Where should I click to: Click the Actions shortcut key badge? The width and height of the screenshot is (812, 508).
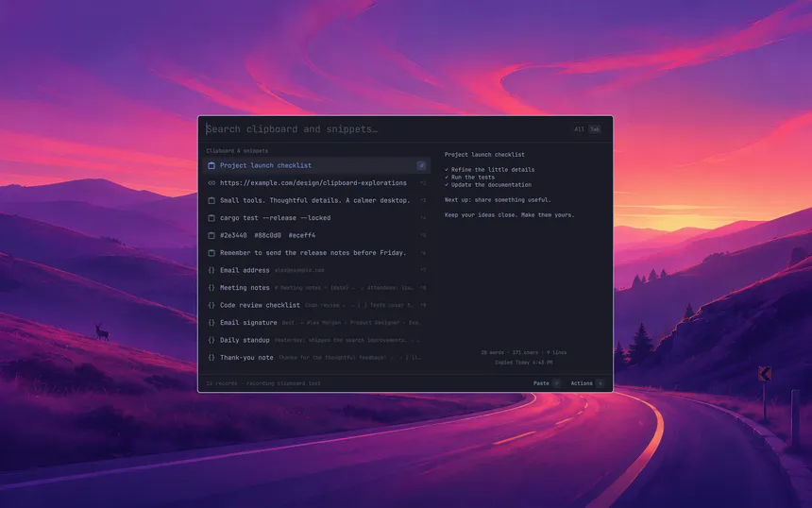(x=601, y=383)
